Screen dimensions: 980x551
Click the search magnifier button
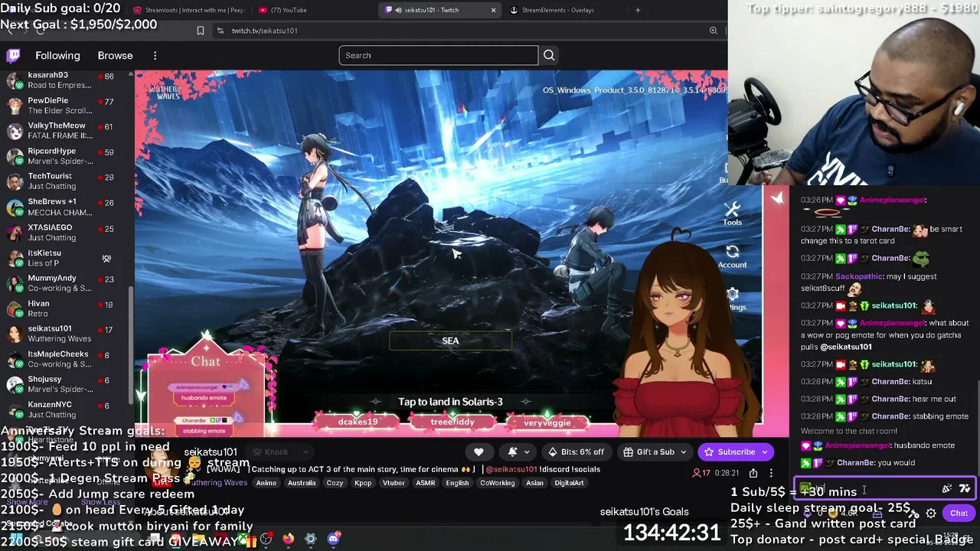549,55
